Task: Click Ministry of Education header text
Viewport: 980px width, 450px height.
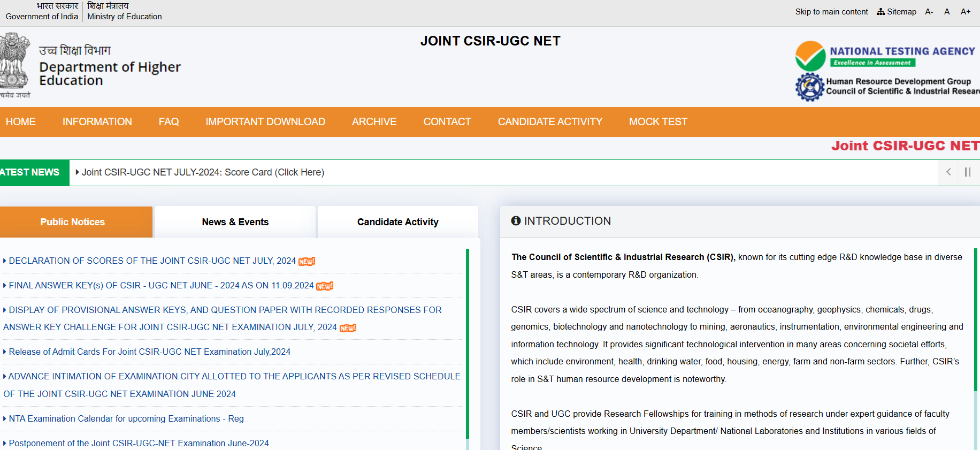Action: [x=125, y=17]
